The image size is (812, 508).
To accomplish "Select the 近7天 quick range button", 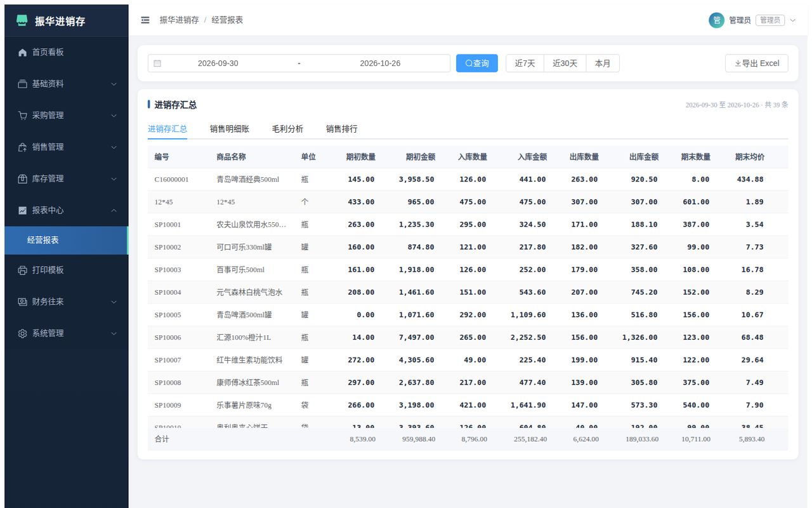I will click(x=525, y=63).
